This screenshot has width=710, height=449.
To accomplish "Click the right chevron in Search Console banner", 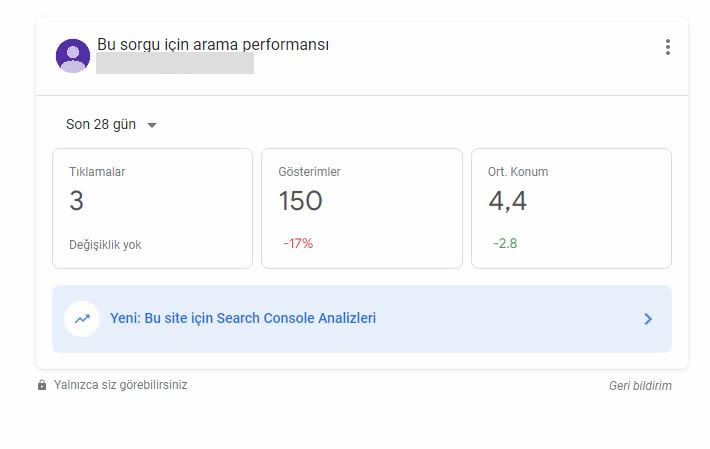I will point(648,319).
